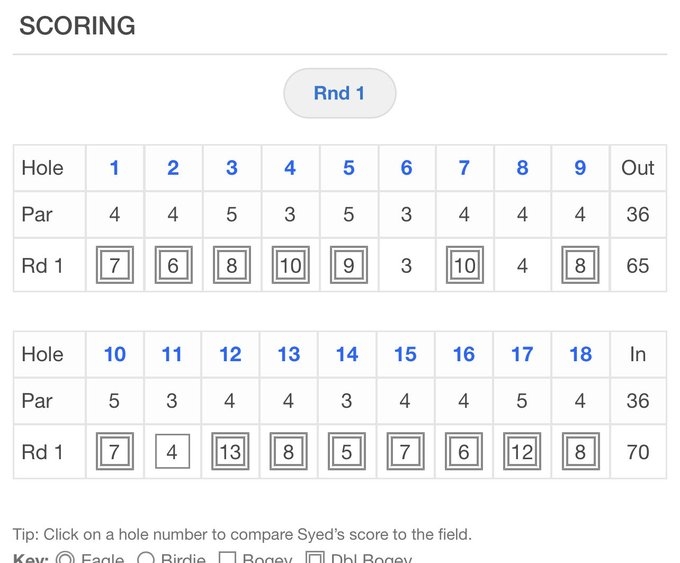This screenshot has height=563, width=680.
Task: Click hole number 10 link
Action: 115,354
